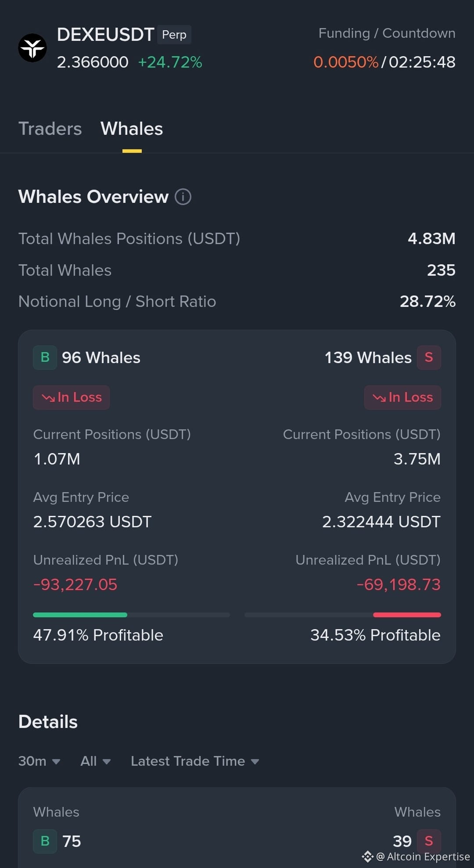Select the red S badge beside 139 Whales

(429, 357)
